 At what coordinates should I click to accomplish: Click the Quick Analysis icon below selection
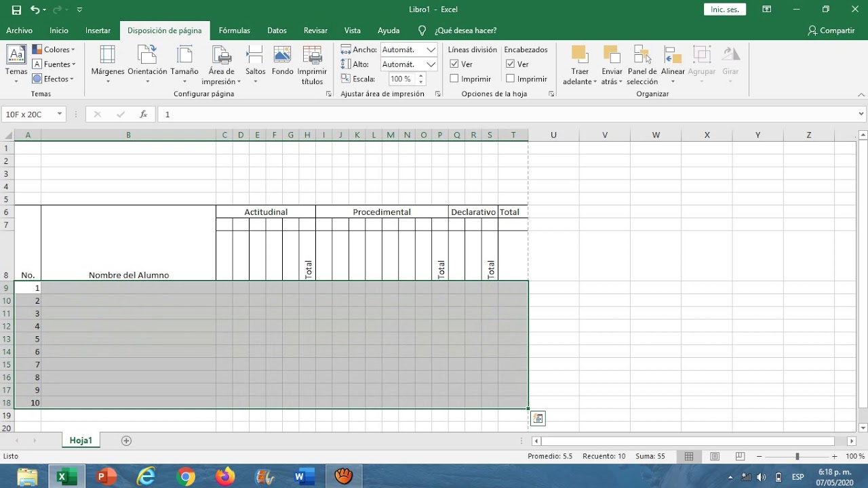[538, 418]
